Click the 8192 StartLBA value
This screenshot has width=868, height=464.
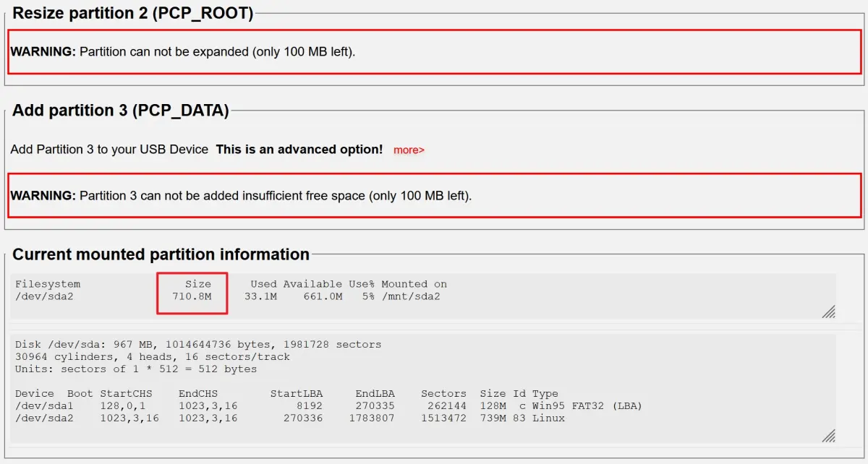point(310,406)
